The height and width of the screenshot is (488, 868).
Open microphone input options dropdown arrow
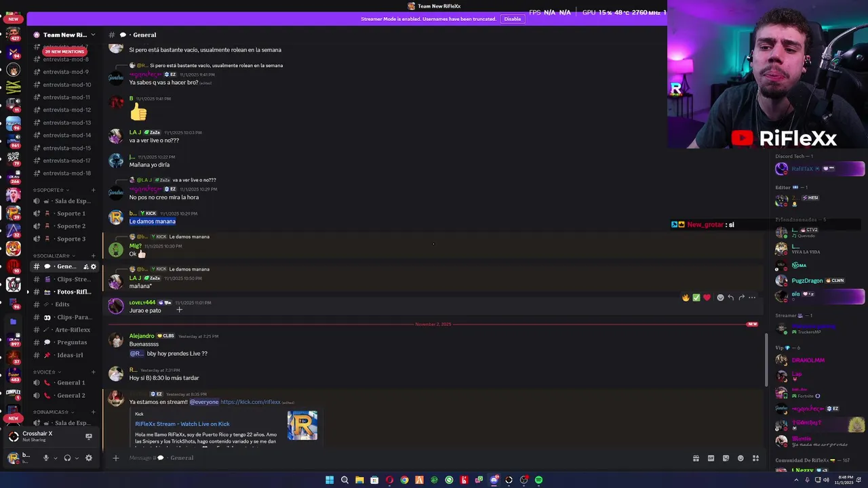(56, 458)
